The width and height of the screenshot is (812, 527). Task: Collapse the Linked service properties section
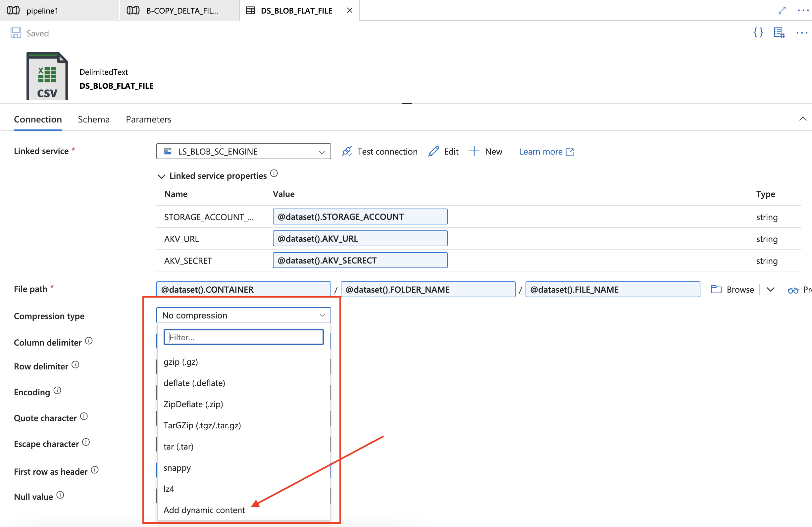pyautogui.click(x=161, y=176)
